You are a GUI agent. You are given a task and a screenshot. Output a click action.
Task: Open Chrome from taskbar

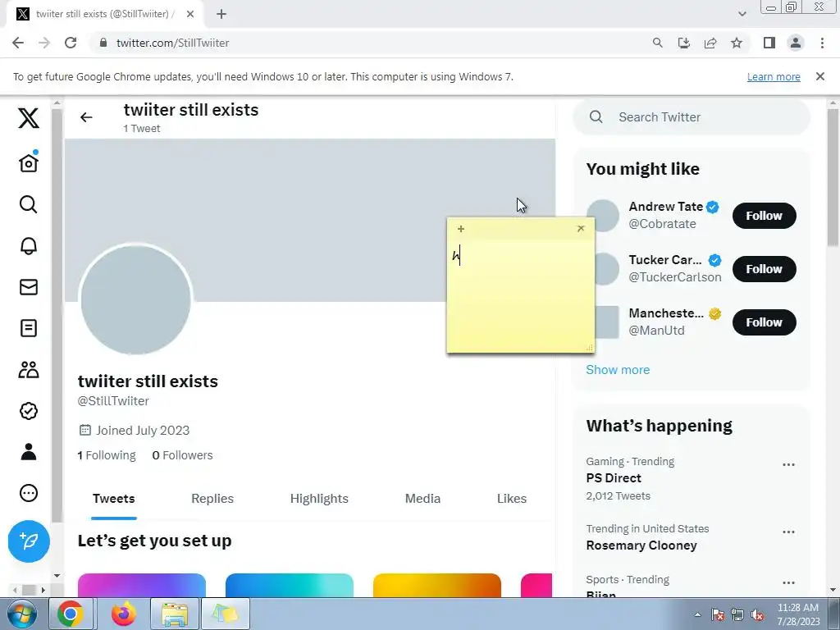71,614
